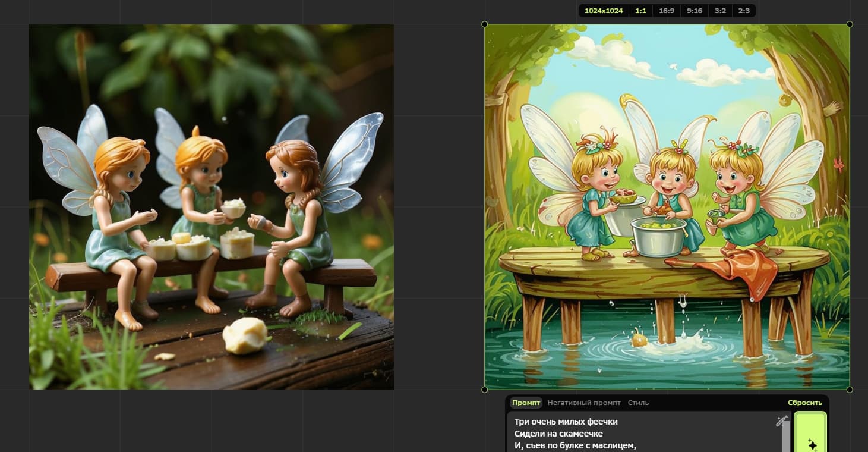Select the realistic fairy figurines image

pyautogui.click(x=212, y=207)
